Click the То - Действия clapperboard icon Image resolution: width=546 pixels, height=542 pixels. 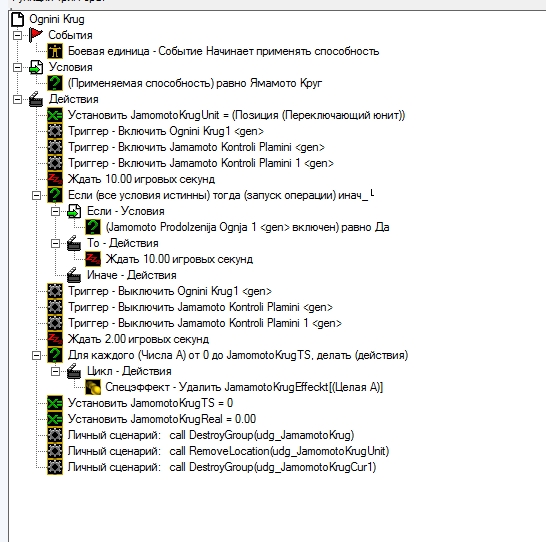74,243
